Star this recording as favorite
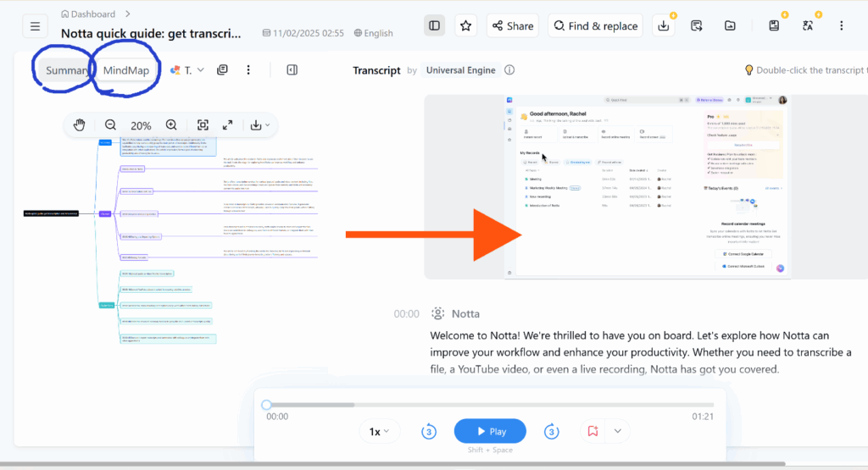 tap(465, 26)
